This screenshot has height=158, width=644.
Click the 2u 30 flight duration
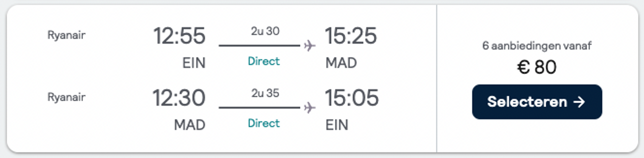pyautogui.click(x=265, y=31)
